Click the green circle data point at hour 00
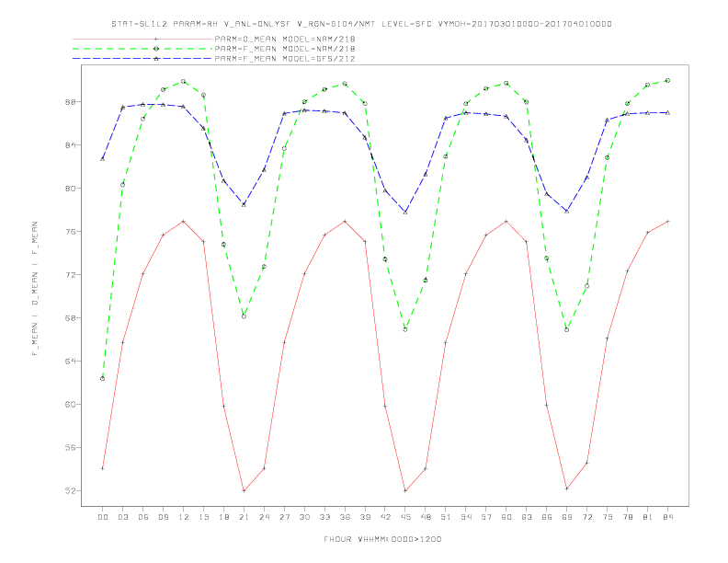 pyautogui.click(x=103, y=379)
